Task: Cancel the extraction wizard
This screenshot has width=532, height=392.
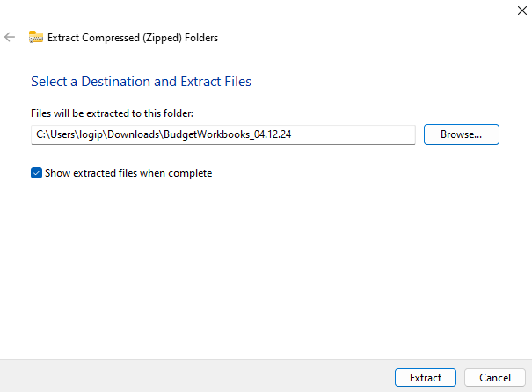Action: [x=494, y=377]
